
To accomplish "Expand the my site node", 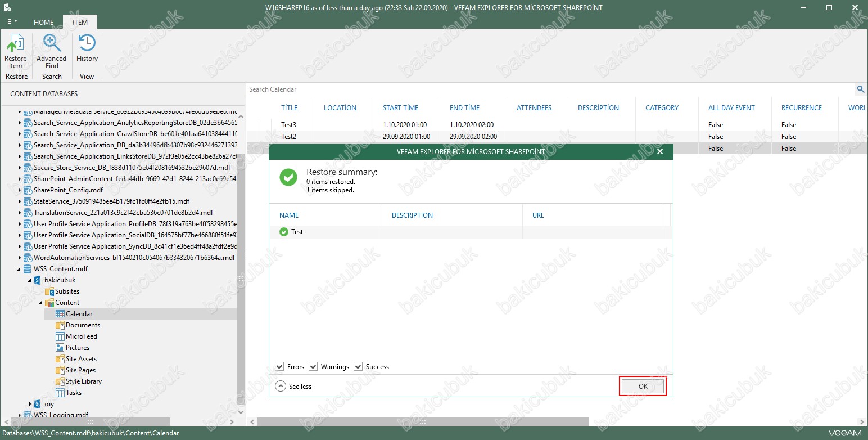I will tap(30, 404).
